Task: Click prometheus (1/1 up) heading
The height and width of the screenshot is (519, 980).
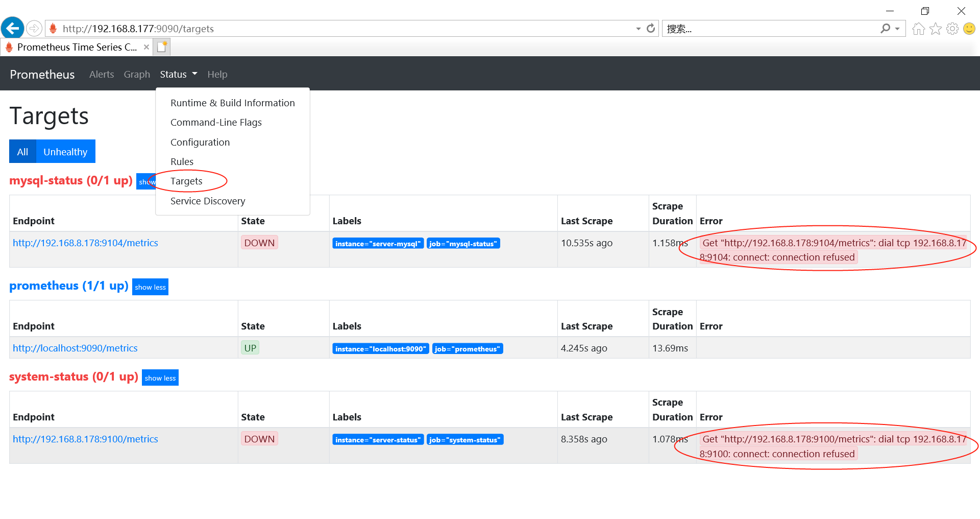Action: [x=69, y=286]
